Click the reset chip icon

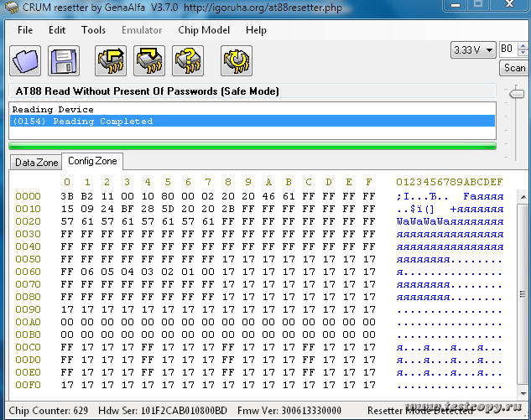click(237, 61)
